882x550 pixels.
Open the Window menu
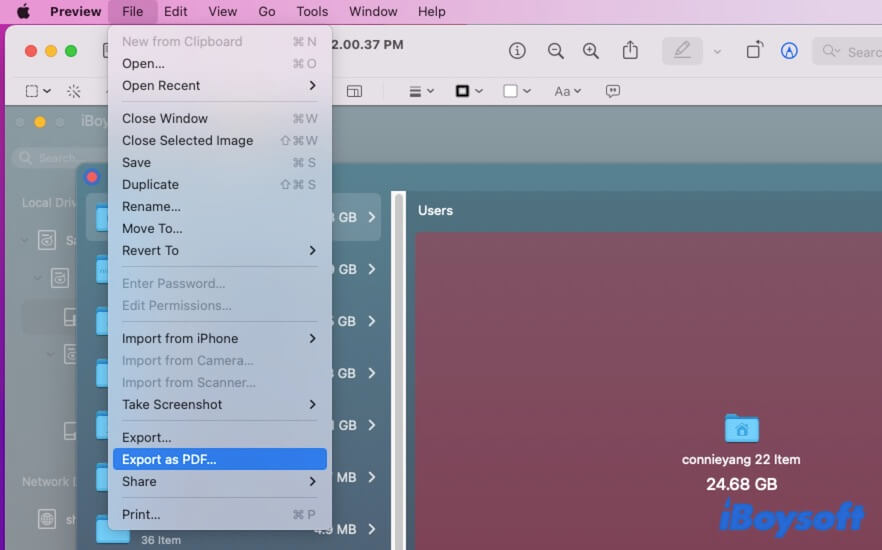[x=373, y=11]
